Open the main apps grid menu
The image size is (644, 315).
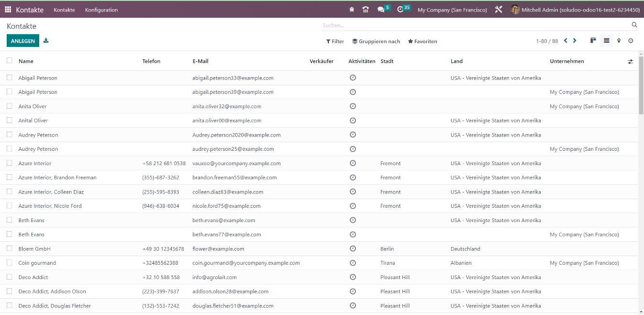(x=8, y=10)
